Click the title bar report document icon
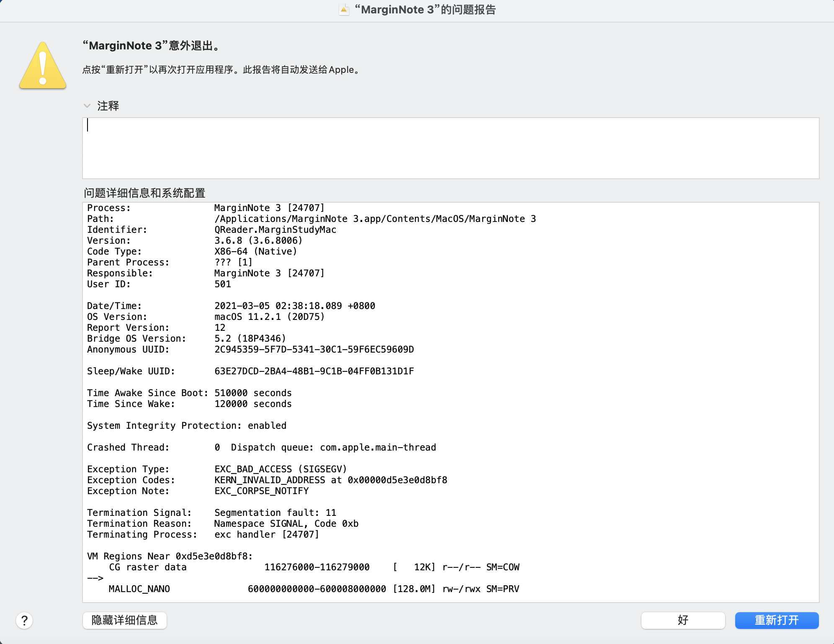Viewport: 834px width, 644px height. point(344,10)
